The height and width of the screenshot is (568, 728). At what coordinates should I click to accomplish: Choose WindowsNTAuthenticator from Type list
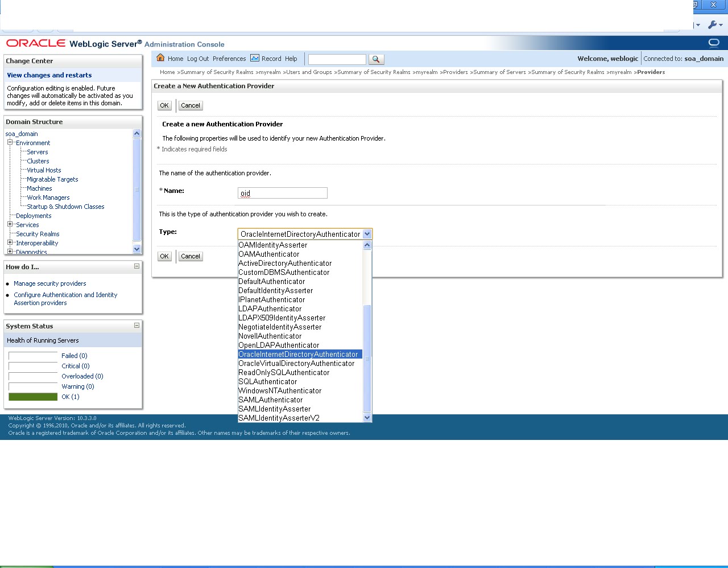(300, 390)
